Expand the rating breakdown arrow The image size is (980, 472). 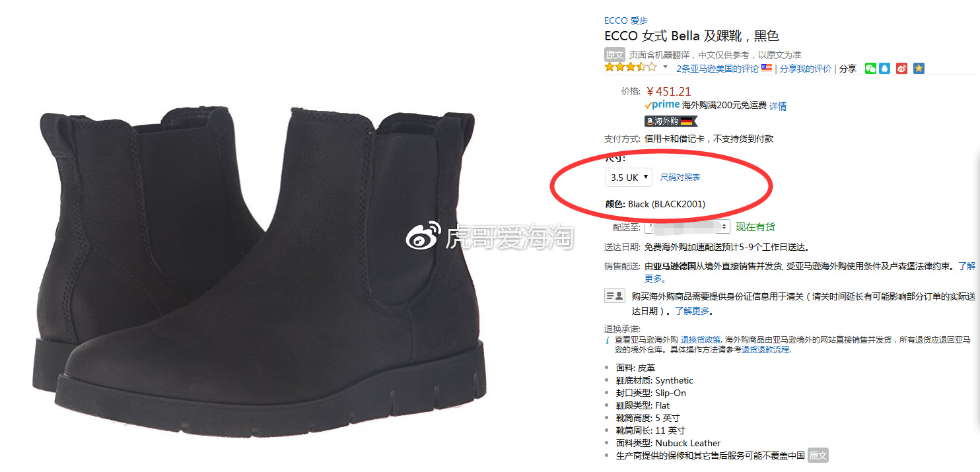tap(665, 67)
